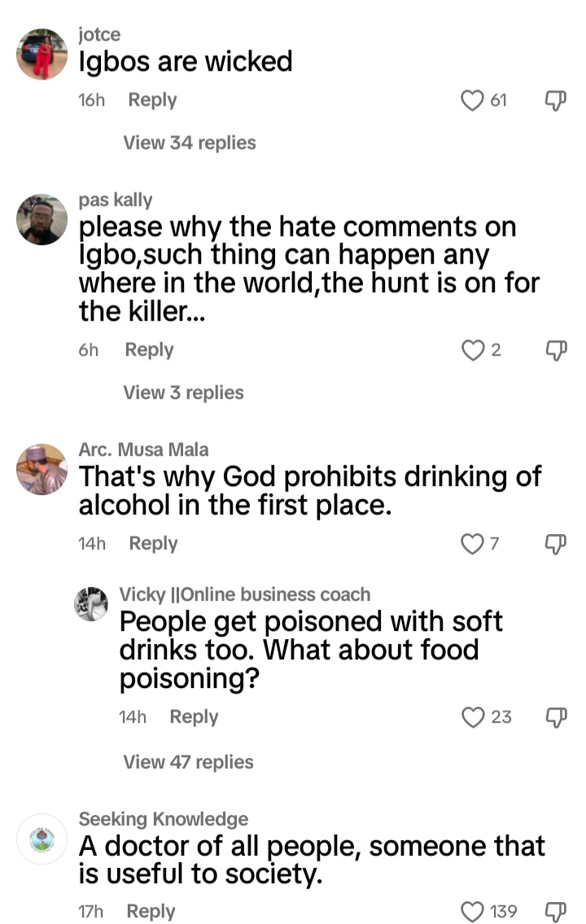This screenshot has height=924, width=586.
Task: Open jotce's profile picture
Action: coord(42,54)
